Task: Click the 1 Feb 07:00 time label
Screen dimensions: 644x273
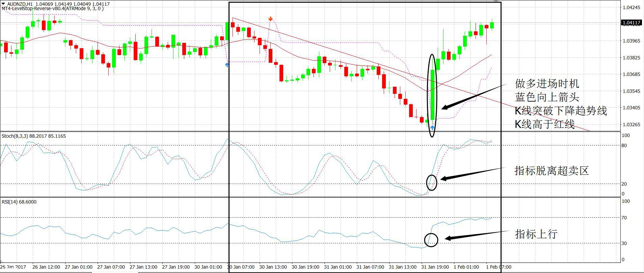Action: tap(499, 267)
